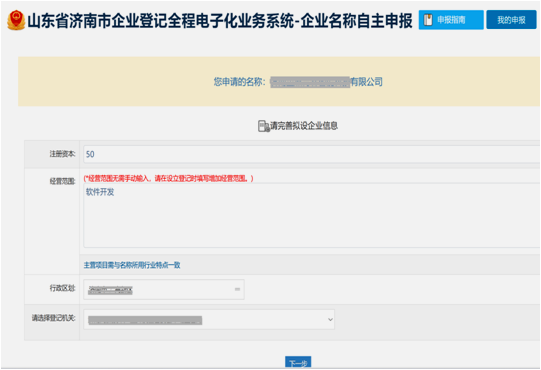
Task: Click the book icon in 申报指南
Action: coord(428,20)
